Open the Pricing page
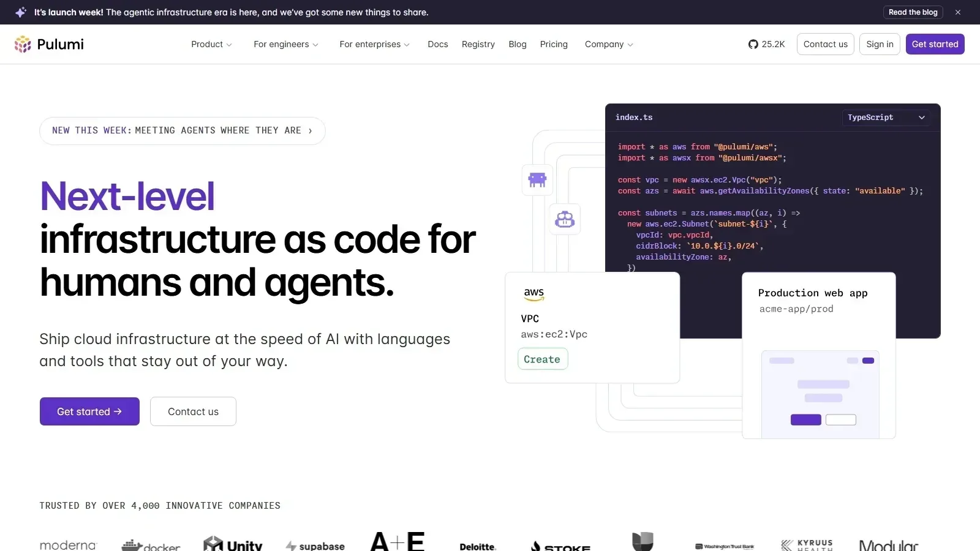The height and width of the screenshot is (551, 980). click(x=554, y=44)
